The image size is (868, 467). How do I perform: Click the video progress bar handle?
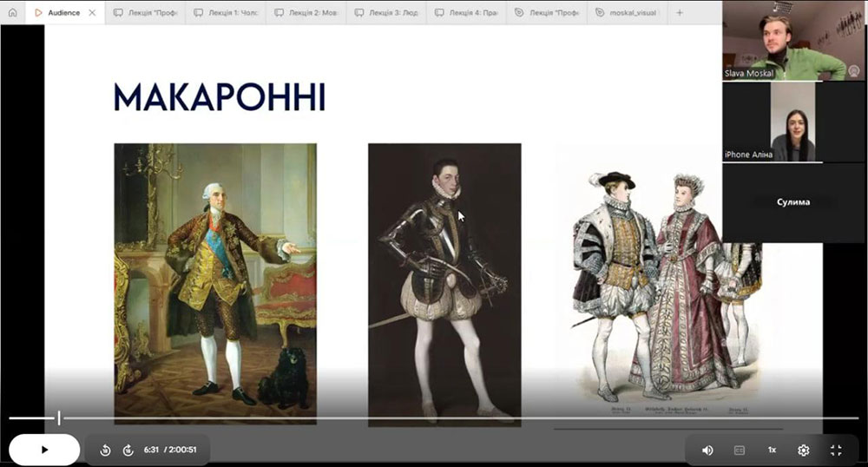(59, 418)
